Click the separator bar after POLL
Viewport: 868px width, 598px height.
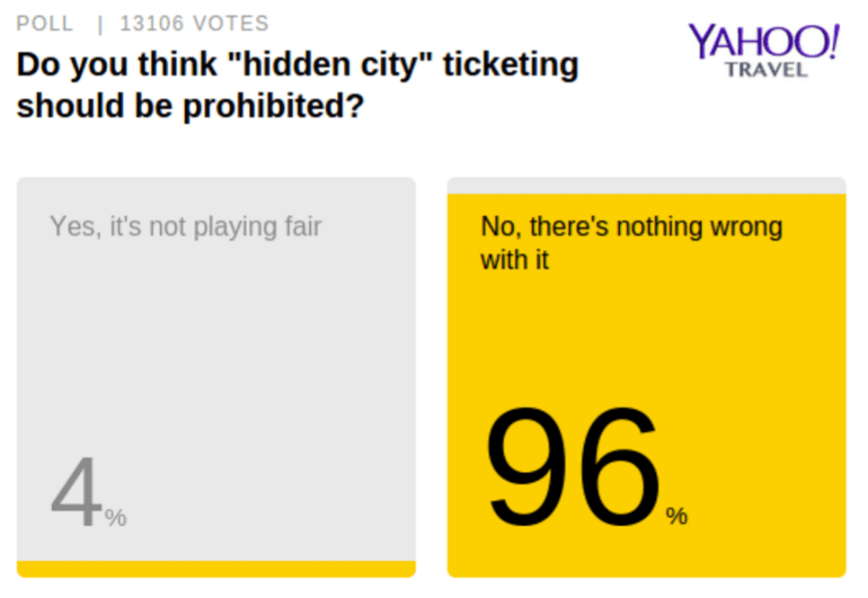(101, 24)
